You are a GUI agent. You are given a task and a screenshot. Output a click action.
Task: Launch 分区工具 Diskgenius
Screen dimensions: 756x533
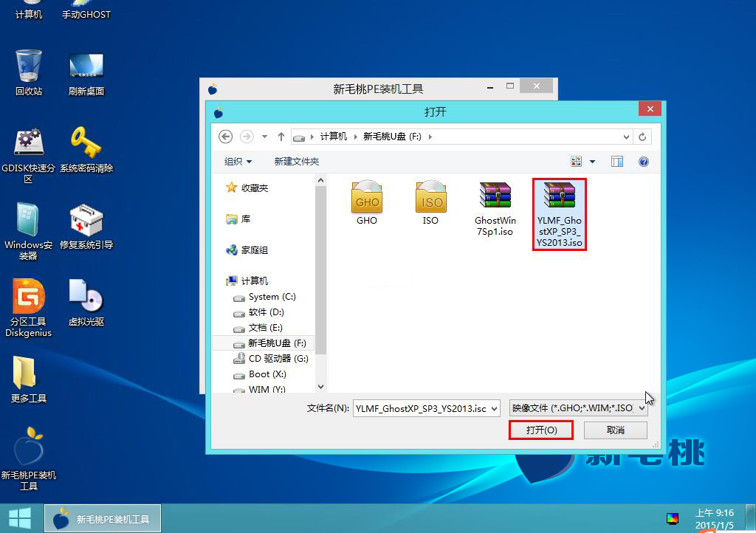[x=29, y=307]
